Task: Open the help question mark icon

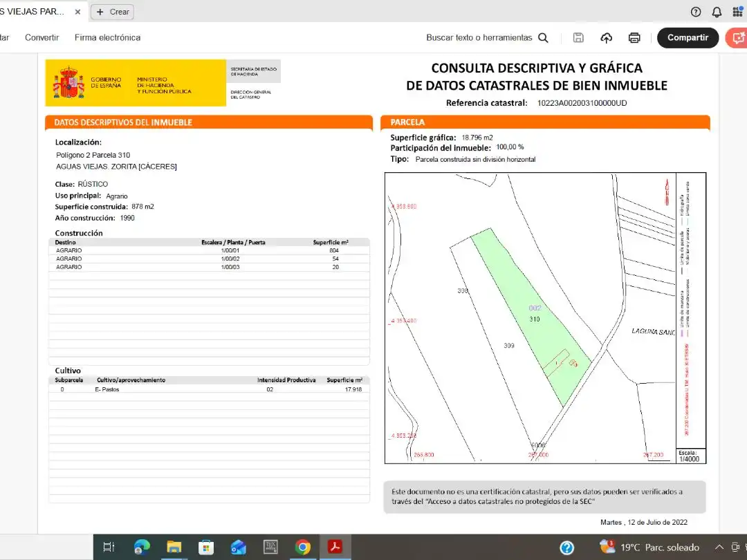Action: 696,12
